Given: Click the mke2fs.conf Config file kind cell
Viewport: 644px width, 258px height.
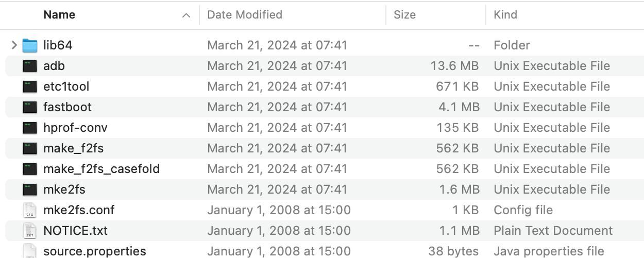Looking at the screenshot, I should [x=523, y=210].
